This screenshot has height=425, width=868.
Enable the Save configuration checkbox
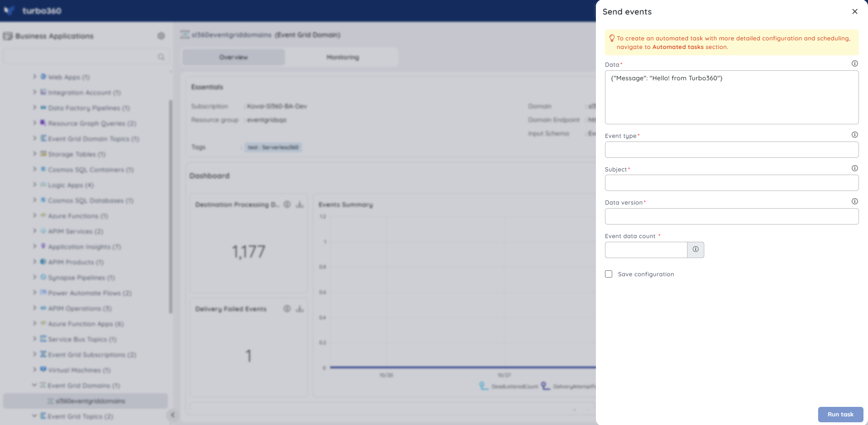pyautogui.click(x=609, y=274)
